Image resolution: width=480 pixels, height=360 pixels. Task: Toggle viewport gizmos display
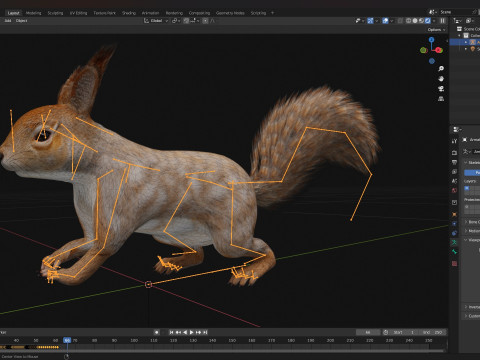coord(370,21)
